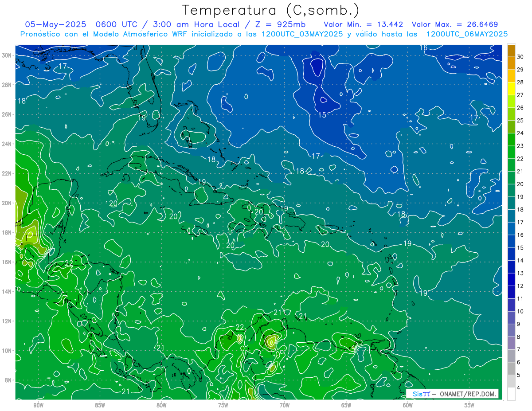
Task: Click the "15" contour label on the map
Action: click(x=322, y=115)
